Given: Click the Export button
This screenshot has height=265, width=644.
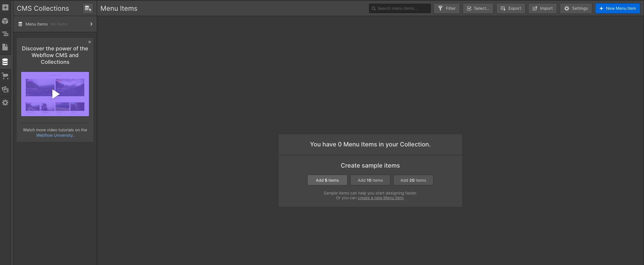Looking at the screenshot, I should click(511, 8).
